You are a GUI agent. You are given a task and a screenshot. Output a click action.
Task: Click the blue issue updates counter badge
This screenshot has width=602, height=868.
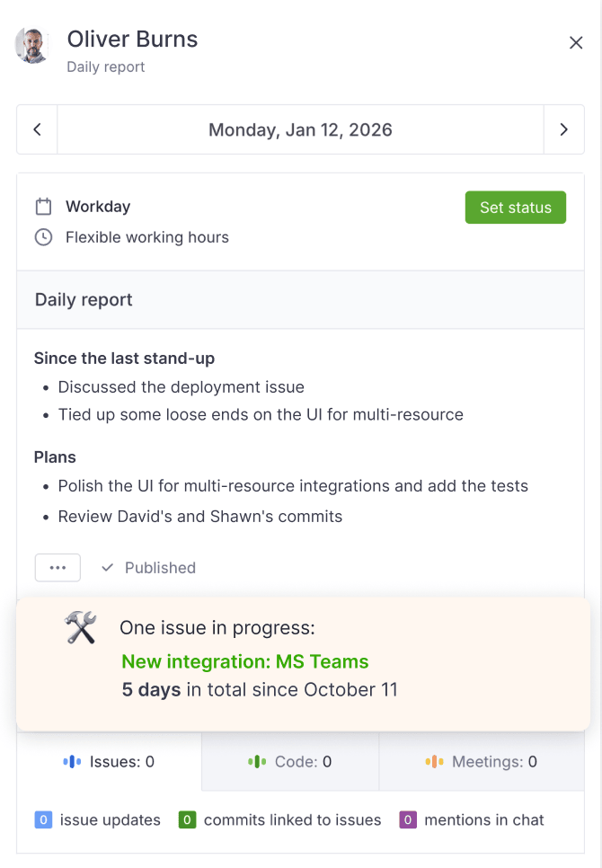[43, 819]
